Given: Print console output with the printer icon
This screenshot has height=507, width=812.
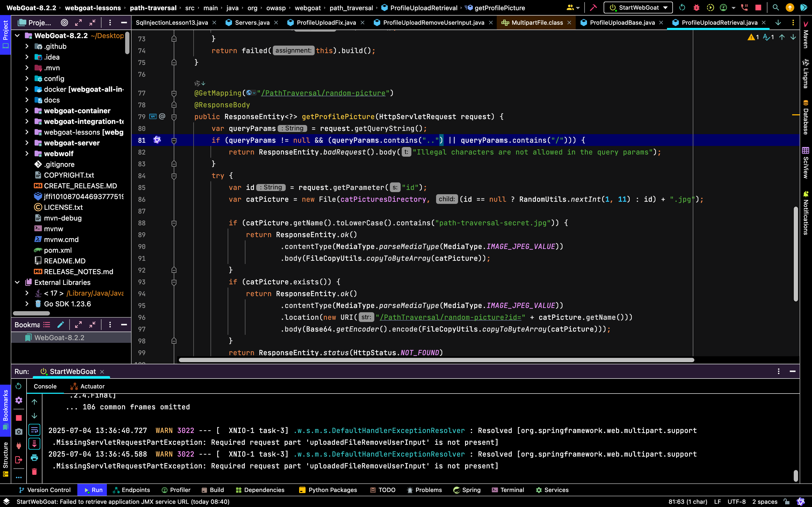Looking at the screenshot, I should pyautogui.click(x=34, y=458).
